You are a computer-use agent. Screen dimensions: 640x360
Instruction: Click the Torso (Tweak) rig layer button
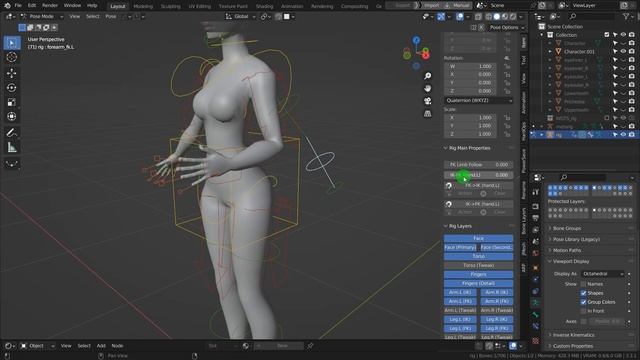point(478,265)
